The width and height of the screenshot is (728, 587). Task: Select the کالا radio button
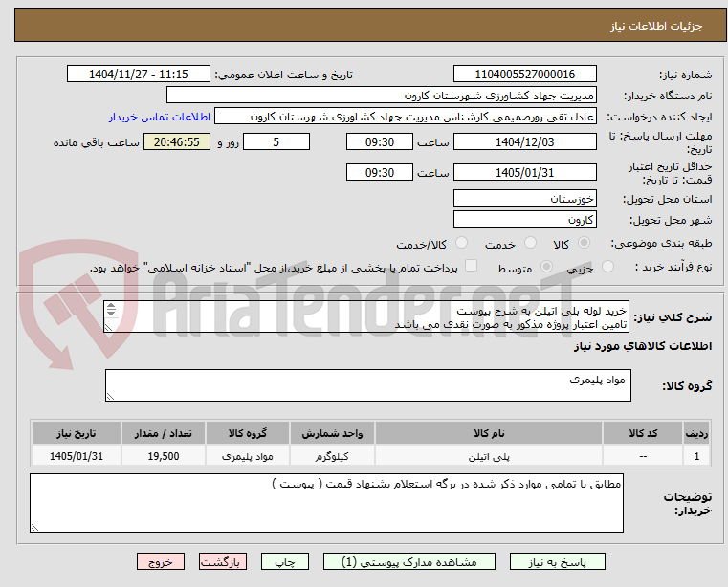pyautogui.click(x=585, y=243)
